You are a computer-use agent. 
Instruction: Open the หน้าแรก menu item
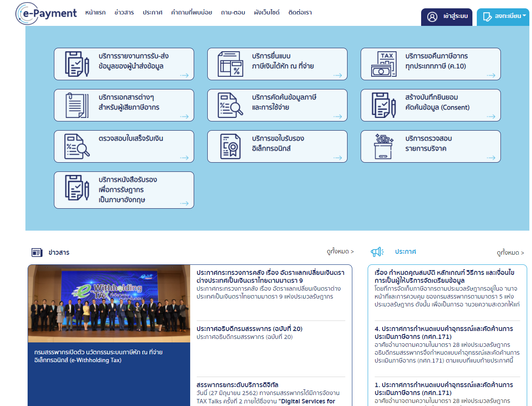(96, 13)
